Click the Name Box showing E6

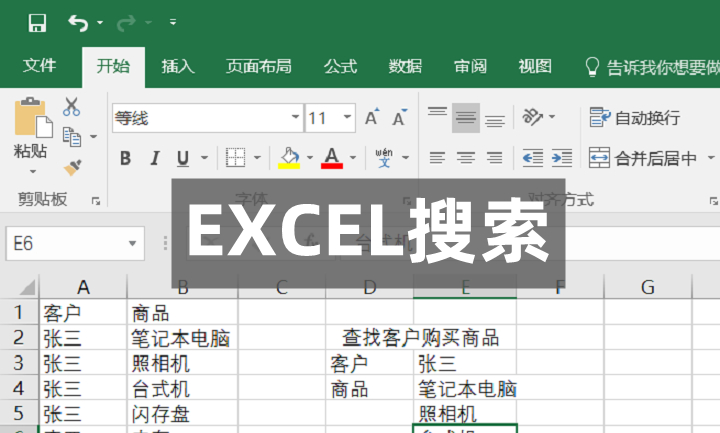68,243
